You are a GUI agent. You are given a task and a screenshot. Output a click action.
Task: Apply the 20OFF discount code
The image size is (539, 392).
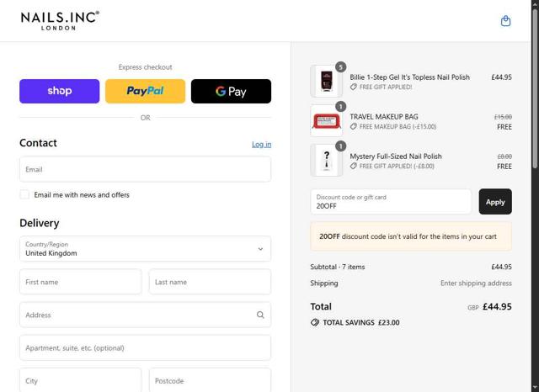click(495, 202)
